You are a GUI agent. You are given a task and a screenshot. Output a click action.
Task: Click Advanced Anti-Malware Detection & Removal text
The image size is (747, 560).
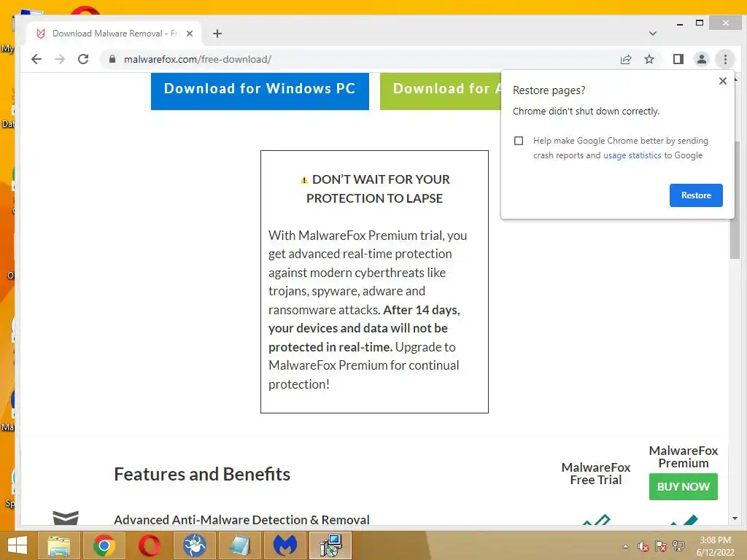[x=241, y=519]
